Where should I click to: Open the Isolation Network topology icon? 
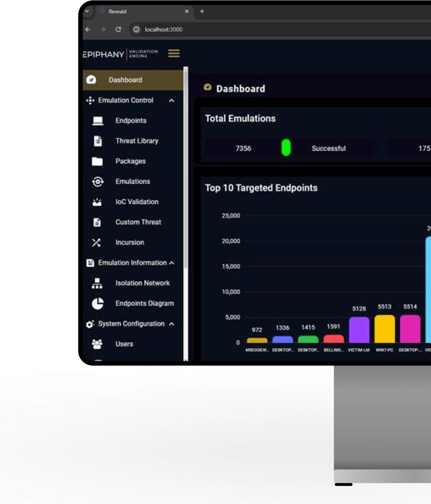[x=97, y=283]
